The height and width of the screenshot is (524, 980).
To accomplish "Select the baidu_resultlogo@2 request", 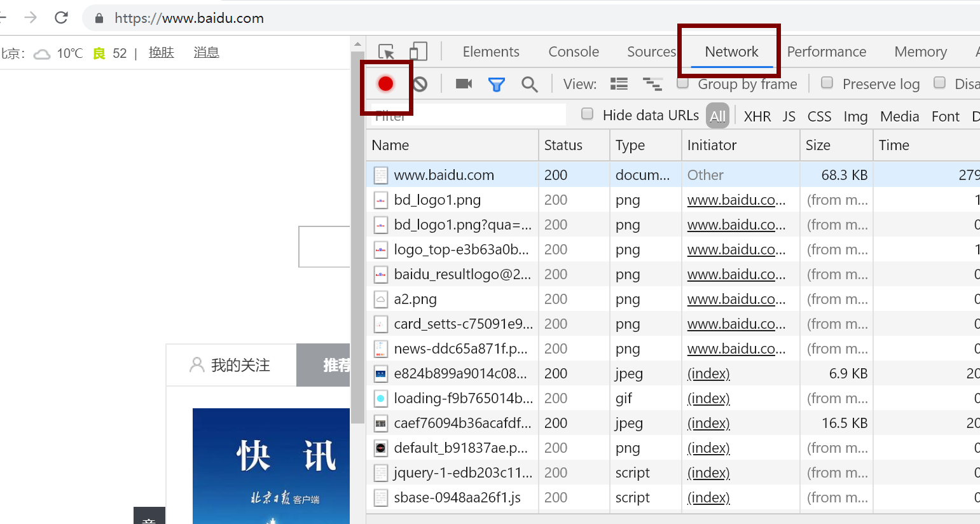I will (673, 274).
